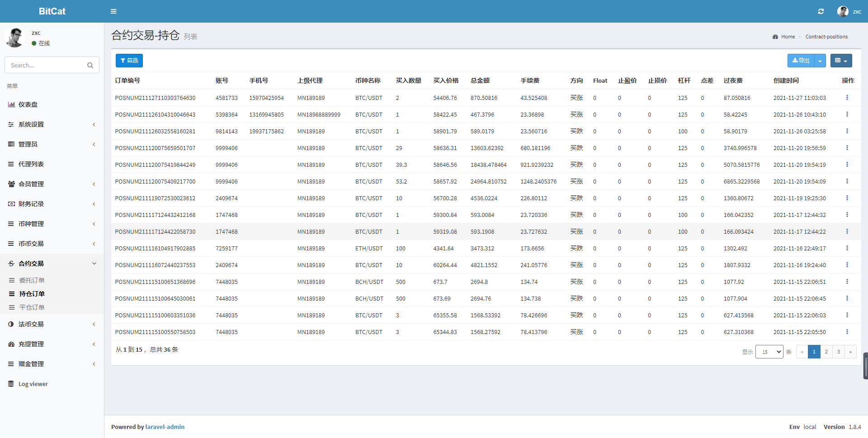Open actions for order POSNUM211116104917902885
This screenshot has height=438, width=868.
[847, 248]
